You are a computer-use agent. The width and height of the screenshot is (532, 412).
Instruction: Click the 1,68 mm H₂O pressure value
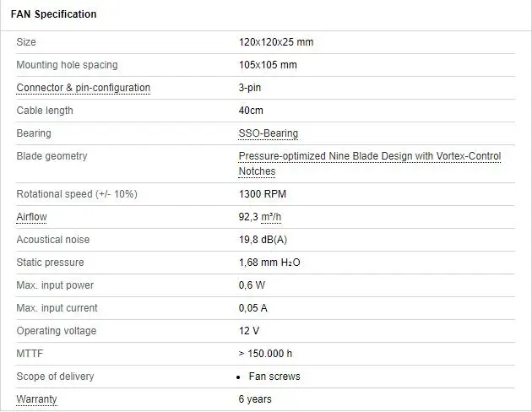click(269, 263)
